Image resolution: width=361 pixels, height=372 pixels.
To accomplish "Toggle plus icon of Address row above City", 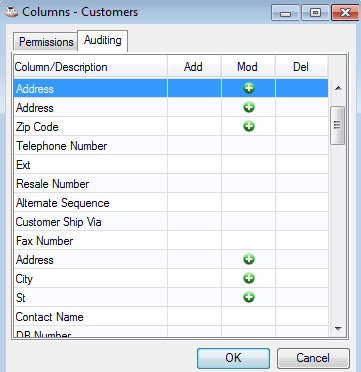I will click(x=249, y=259).
